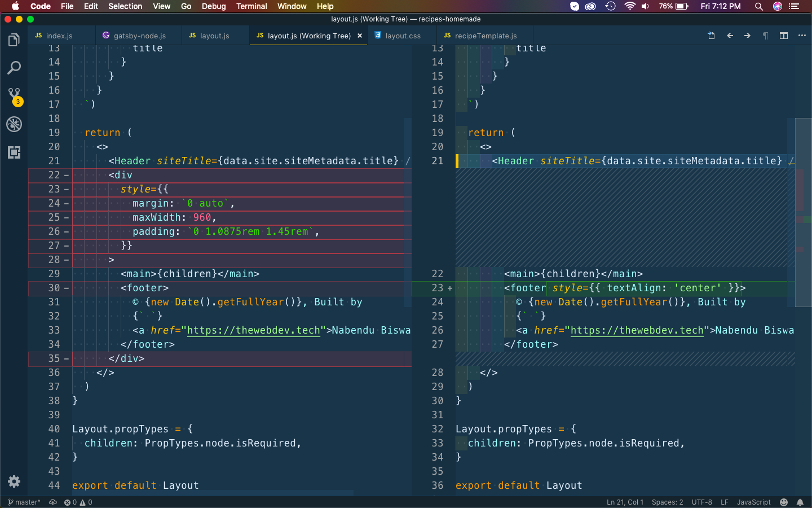Click the UTF-8 encoding selector
Screen dimensions: 812x508
tap(702, 502)
